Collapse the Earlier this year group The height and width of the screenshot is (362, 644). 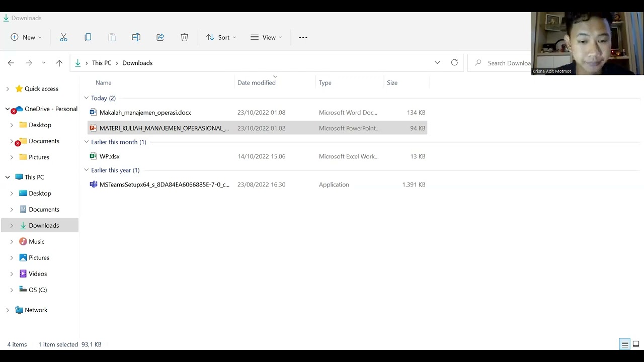(86, 170)
